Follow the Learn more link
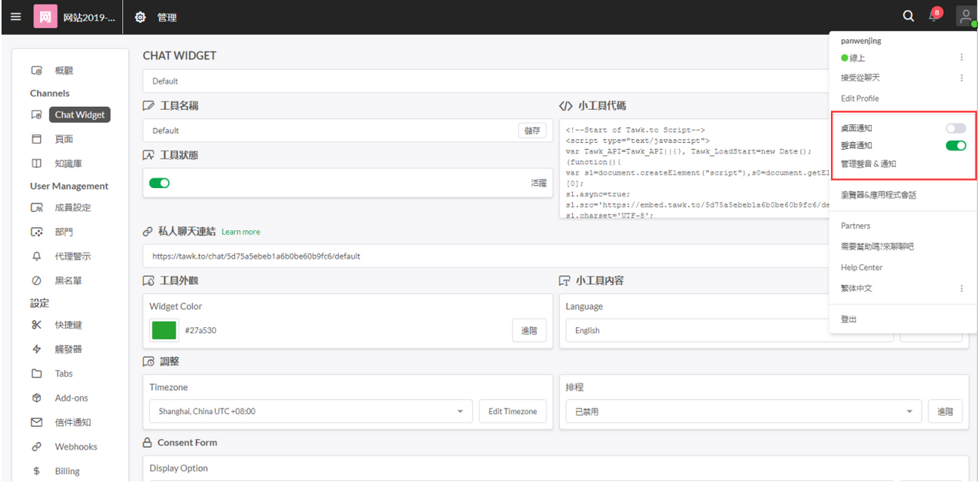Screen dimensions: 980x503 240,232
